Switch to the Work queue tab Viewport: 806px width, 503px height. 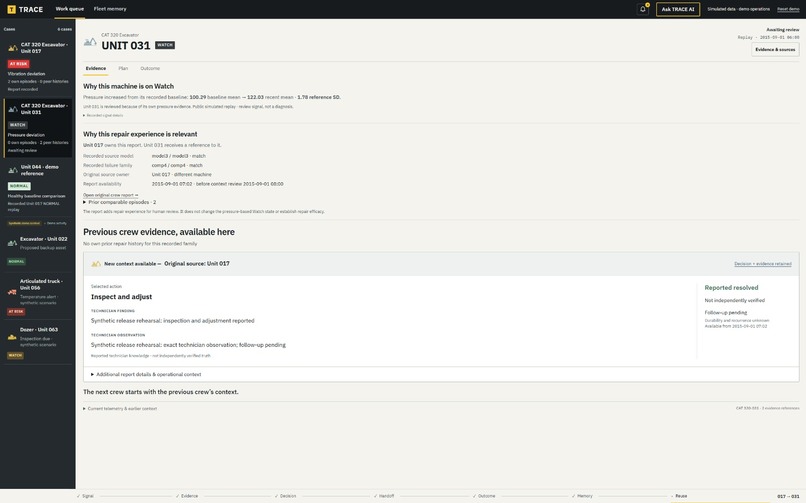pos(69,9)
